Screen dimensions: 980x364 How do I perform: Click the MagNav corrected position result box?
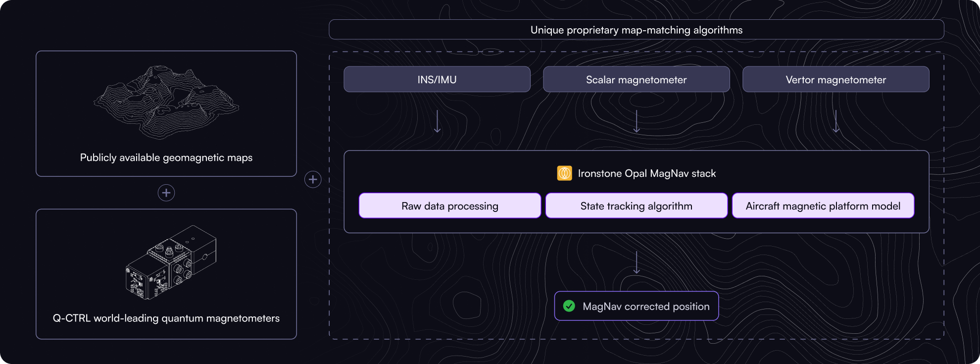pos(637,306)
